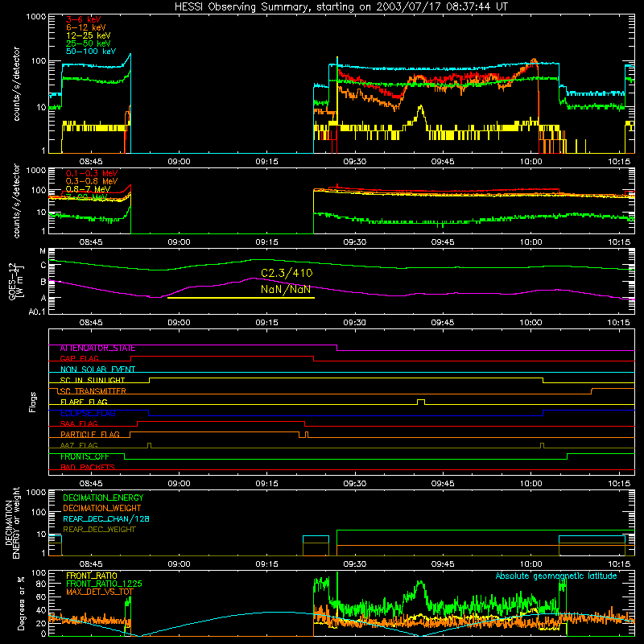Click the SC_IN_SUNLIGHT flag label
Image resolution: width=644 pixels, height=644 pixels.
click(93, 380)
